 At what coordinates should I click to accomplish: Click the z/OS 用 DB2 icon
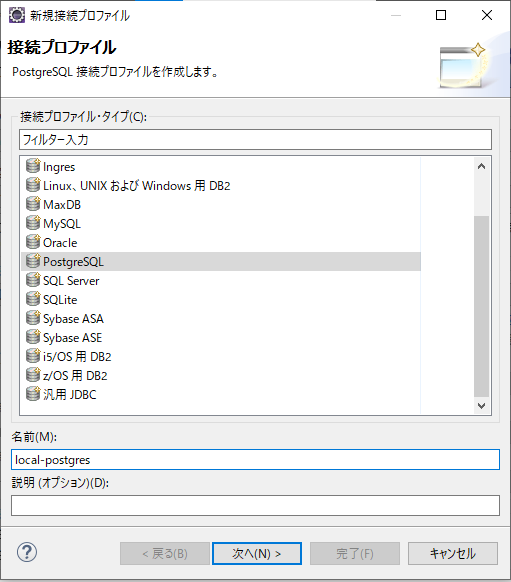pos(33,375)
